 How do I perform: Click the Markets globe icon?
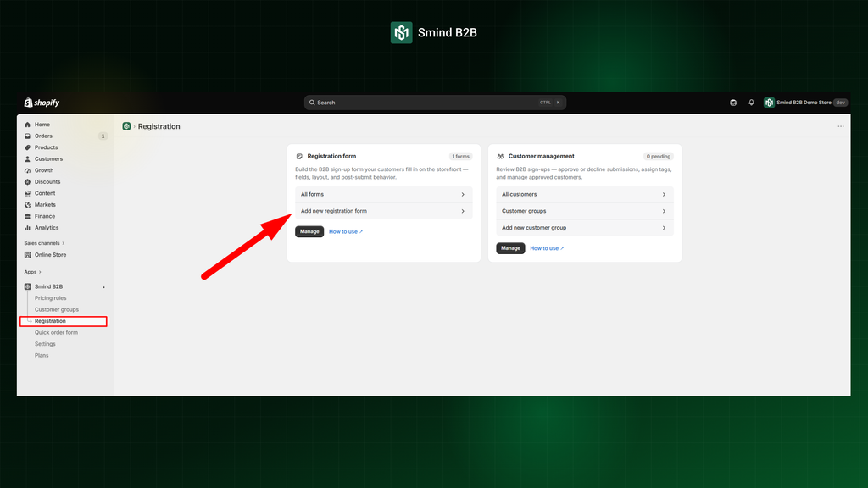point(28,205)
